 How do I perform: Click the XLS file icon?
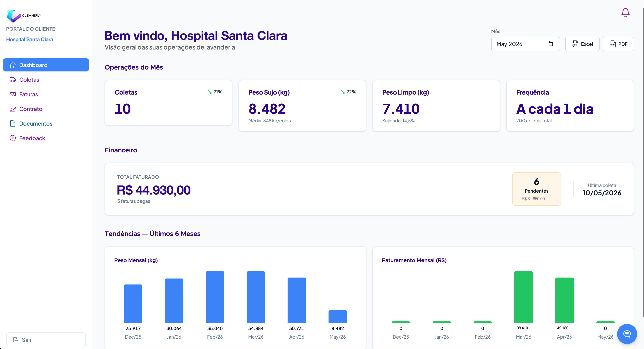click(575, 44)
